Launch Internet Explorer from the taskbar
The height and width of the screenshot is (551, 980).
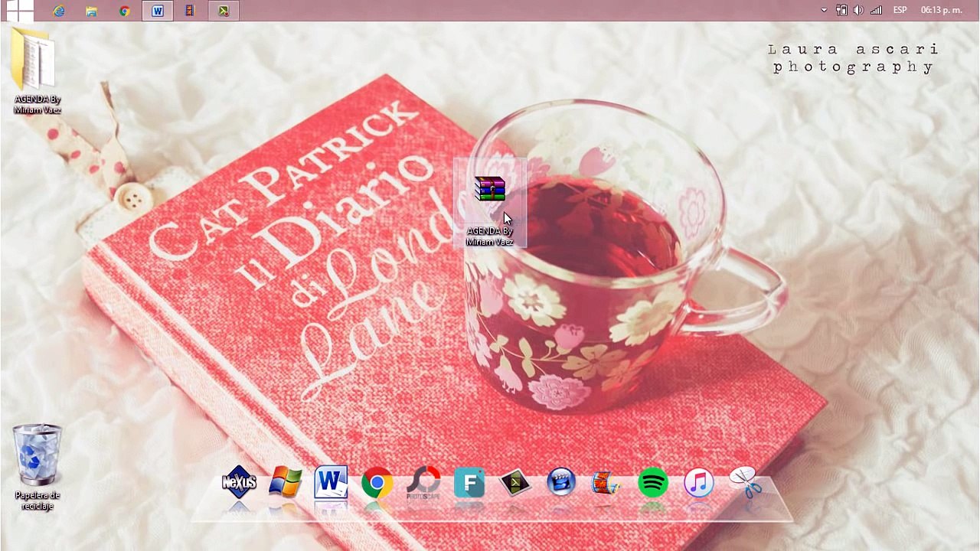(x=59, y=11)
